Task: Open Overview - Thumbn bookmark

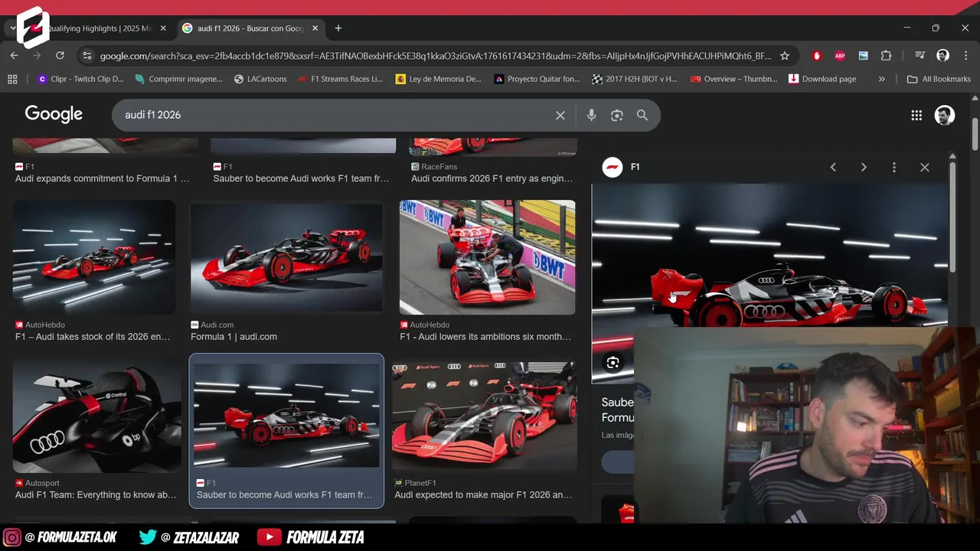Action: coord(733,79)
